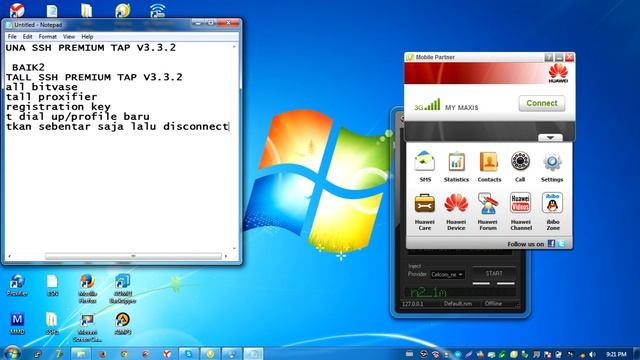Screen dimensions: 640x360
Task: Click the Huawei logo in Mobile Partner
Action: tap(558, 73)
